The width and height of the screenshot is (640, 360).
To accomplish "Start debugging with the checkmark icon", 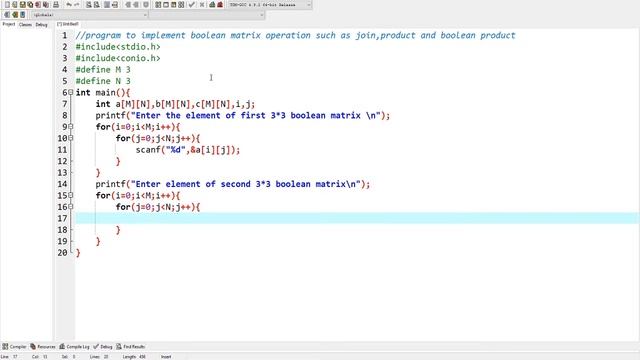I will (x=191, y=4).
